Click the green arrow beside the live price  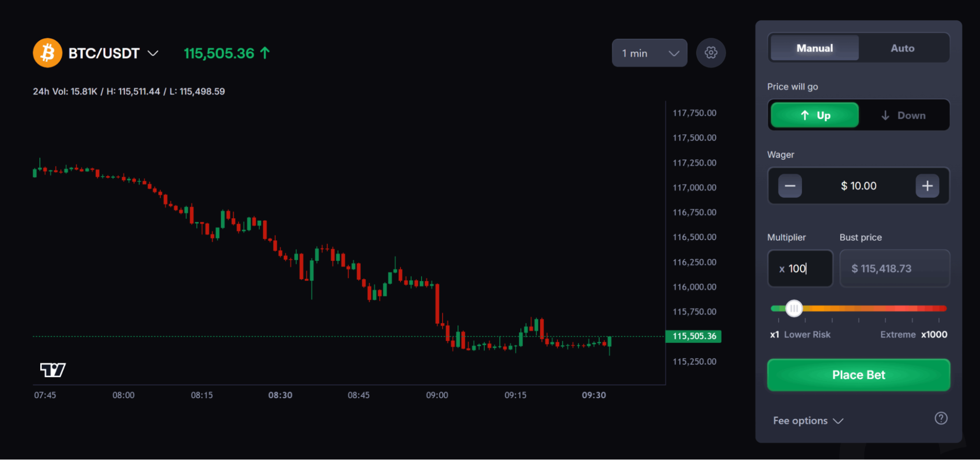(x=264, y=52)
